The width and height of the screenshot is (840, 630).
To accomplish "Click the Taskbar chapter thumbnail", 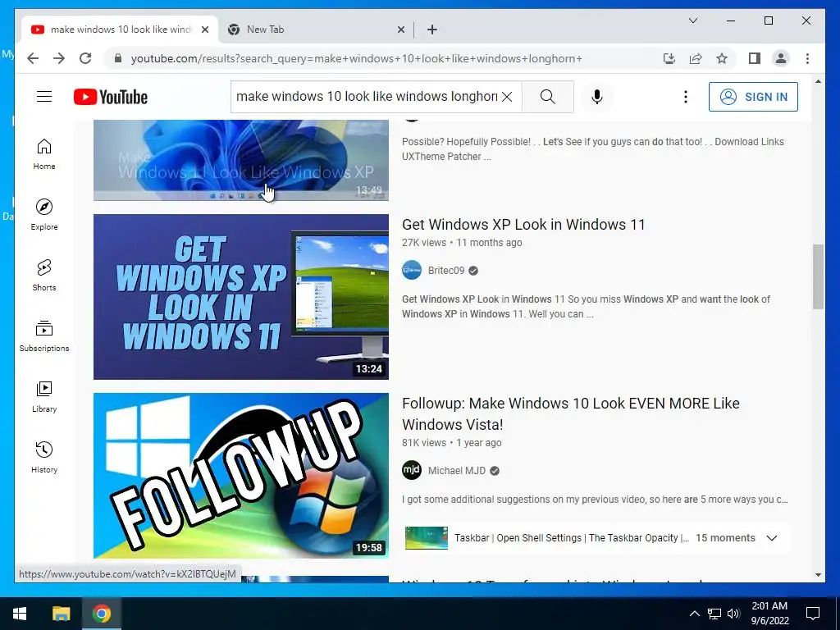I will pos(427,538).
